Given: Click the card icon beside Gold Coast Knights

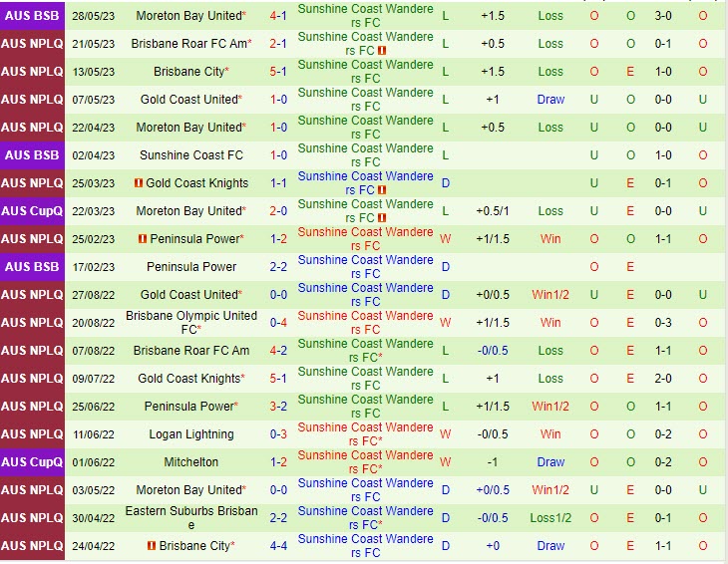Looking at the screenshot, I should pyautogui.click(x=139, y=183).
